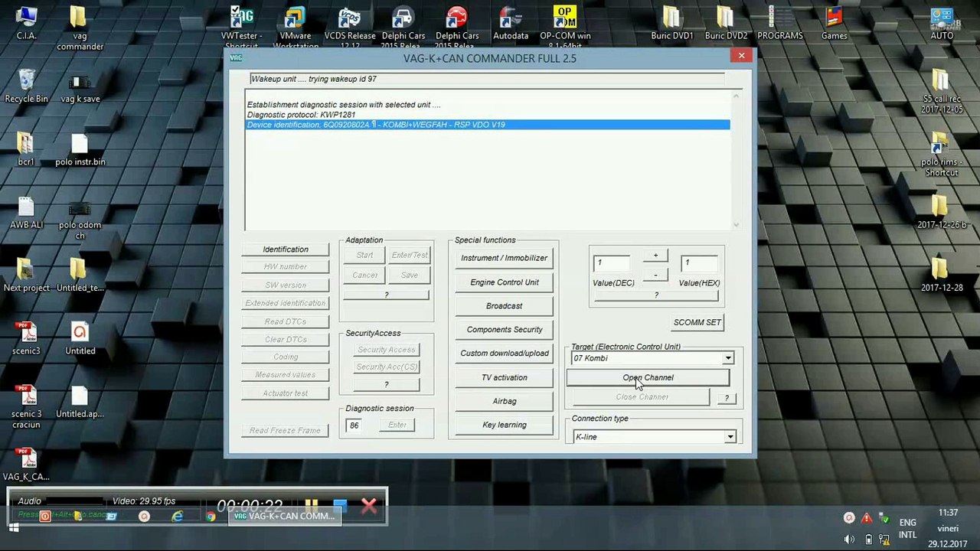Open the Instrument / Immobilizer special function

pos(504,258)
